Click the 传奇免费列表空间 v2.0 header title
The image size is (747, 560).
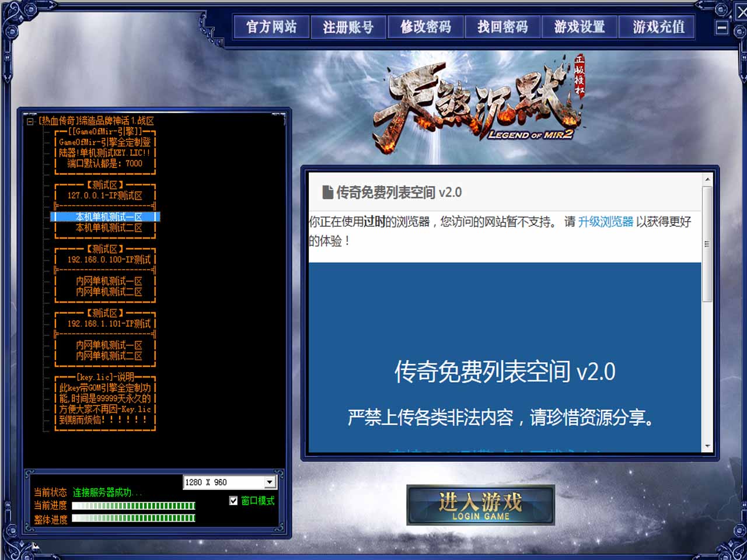coord(399,192)
